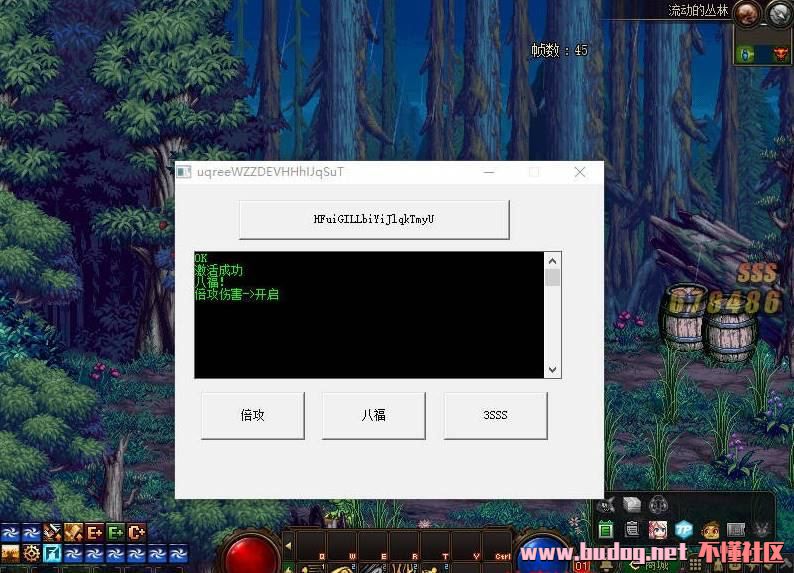Click the red bull boss minimap icon

point(780,54)
